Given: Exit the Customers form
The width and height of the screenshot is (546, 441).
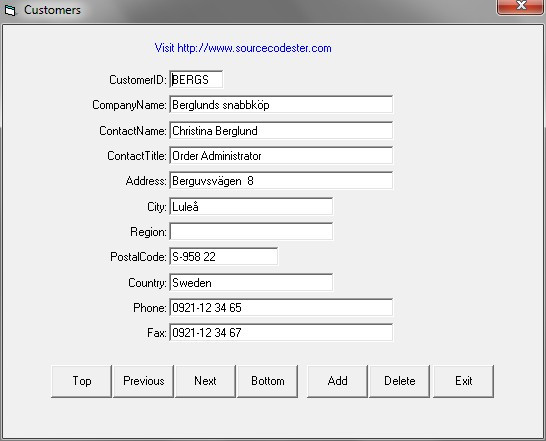Looking at the screenshot, I should point(463,381).
